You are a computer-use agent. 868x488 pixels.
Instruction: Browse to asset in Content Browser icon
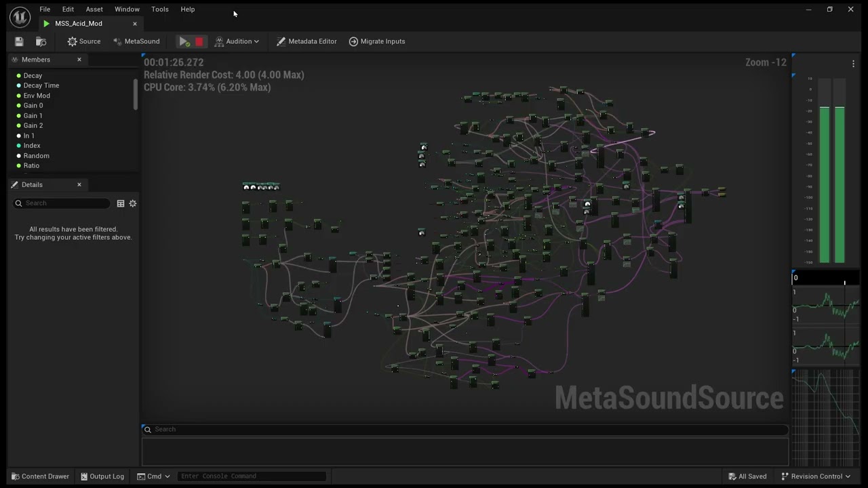coord(41,41)
